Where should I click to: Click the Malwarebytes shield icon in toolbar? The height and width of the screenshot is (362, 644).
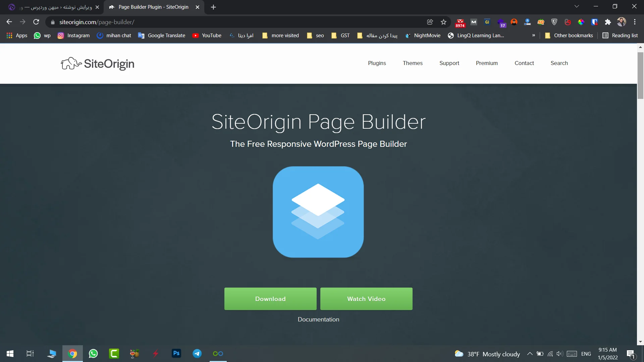(555, 22)
